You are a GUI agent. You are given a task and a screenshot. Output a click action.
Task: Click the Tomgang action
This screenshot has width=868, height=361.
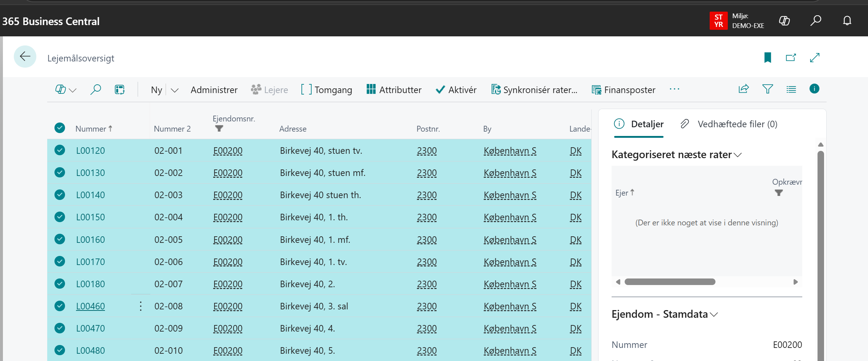326,90
